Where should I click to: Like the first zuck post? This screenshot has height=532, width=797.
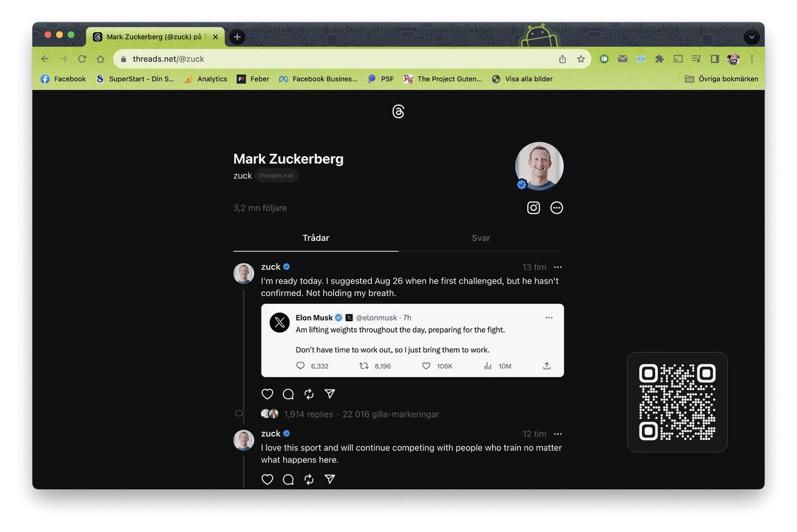(x=267, y=394)
